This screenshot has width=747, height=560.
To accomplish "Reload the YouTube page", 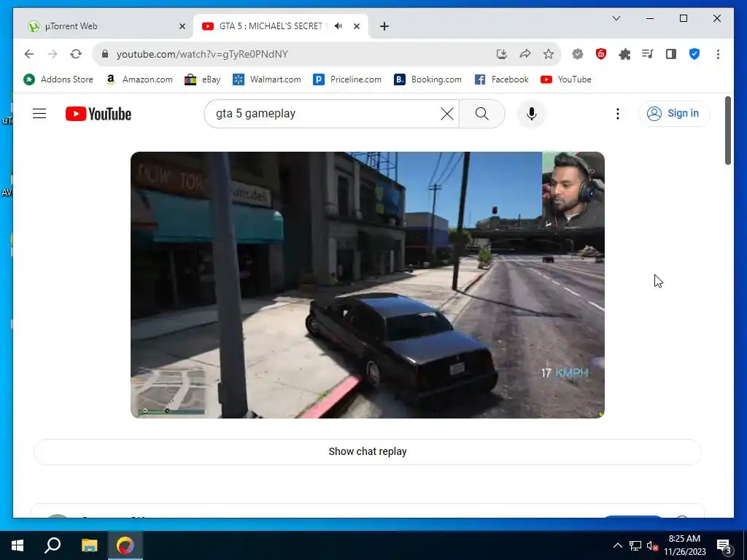I will (76, 54).
